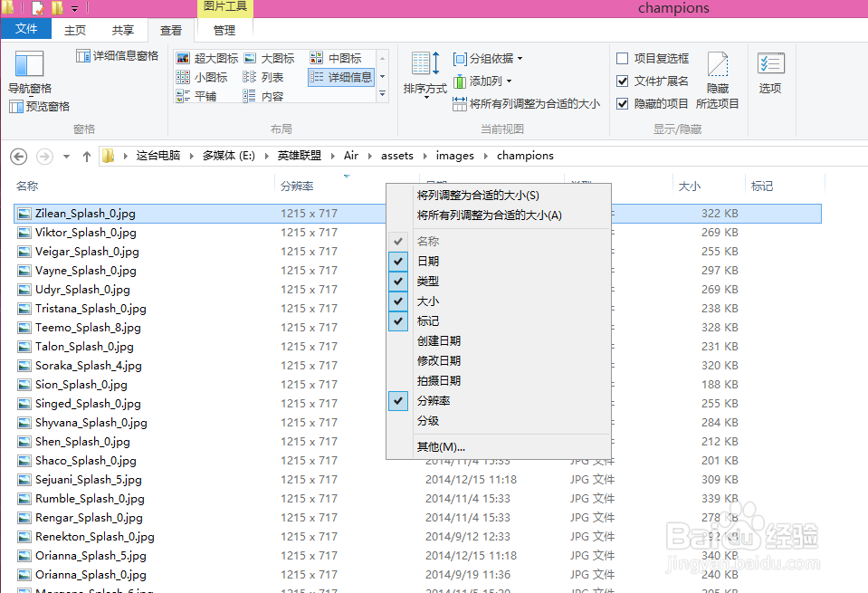Open the 文件 (File) tab

(26, 29)
